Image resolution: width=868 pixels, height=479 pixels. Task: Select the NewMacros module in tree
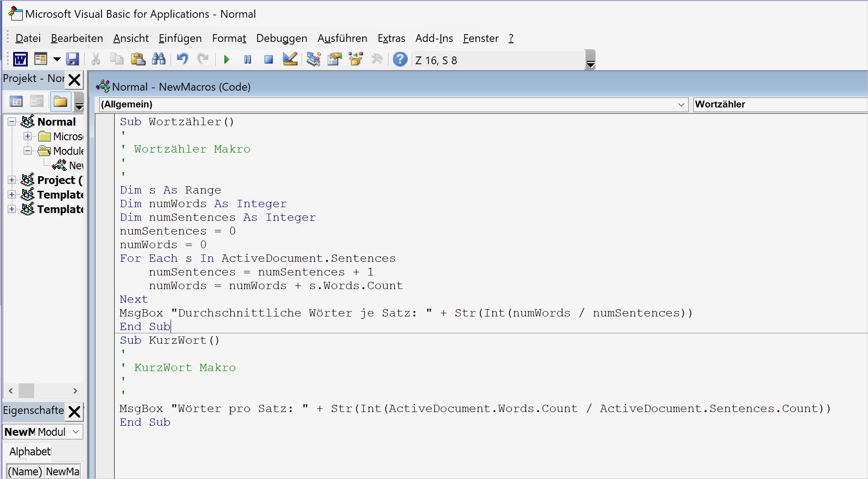click(76, 165)
